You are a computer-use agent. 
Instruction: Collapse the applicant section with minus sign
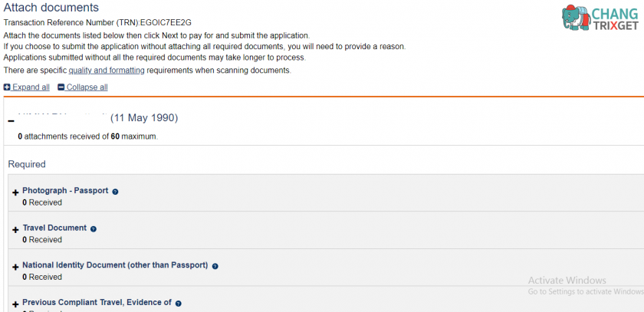pos(11,121)
